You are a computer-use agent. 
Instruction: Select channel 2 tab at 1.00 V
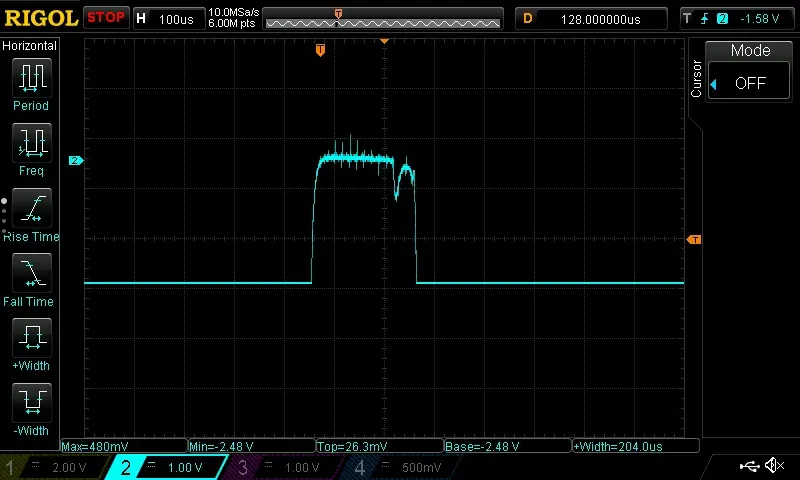168,467
